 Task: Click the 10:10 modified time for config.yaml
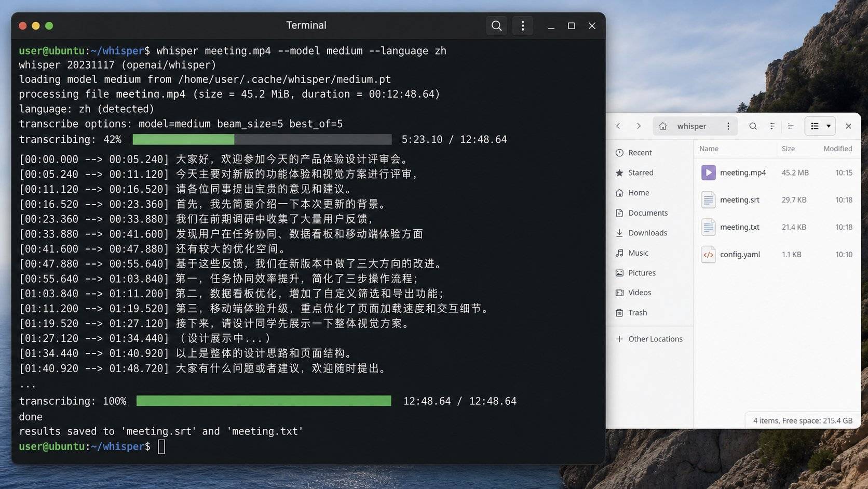pyautogui.click(x=844, y=254)
